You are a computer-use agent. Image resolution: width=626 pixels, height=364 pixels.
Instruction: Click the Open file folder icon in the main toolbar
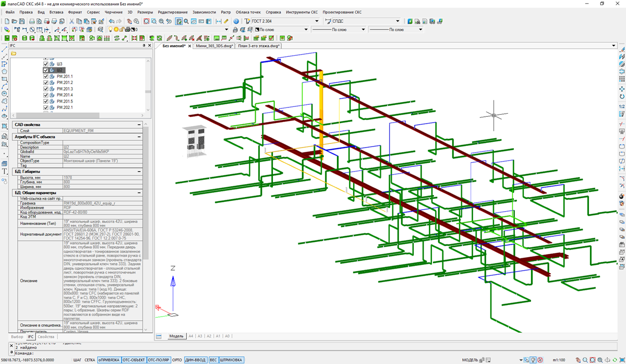(x=14, y=21)
